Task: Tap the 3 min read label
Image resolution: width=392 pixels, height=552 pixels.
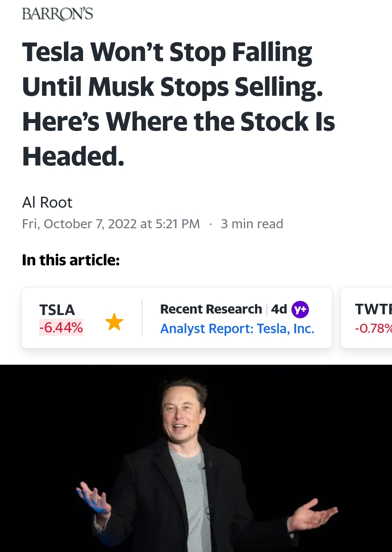Action: pyautogui.click(x=252, y=224)
